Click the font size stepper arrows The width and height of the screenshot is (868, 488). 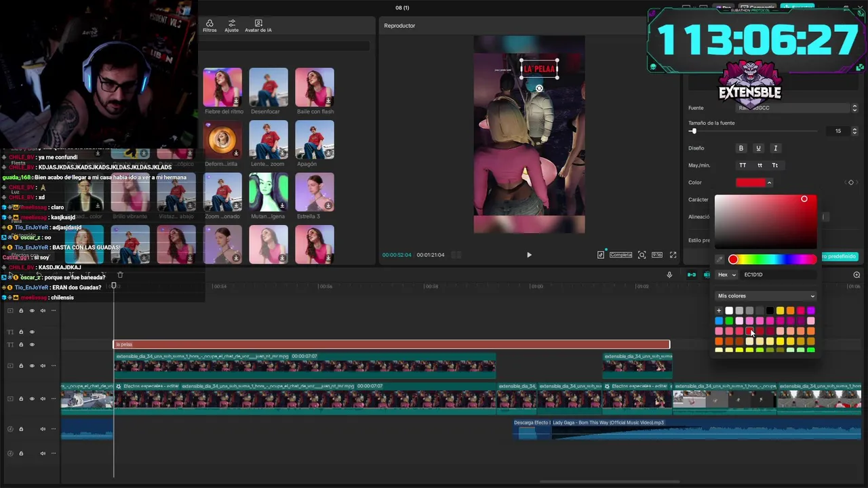point(854,131)
